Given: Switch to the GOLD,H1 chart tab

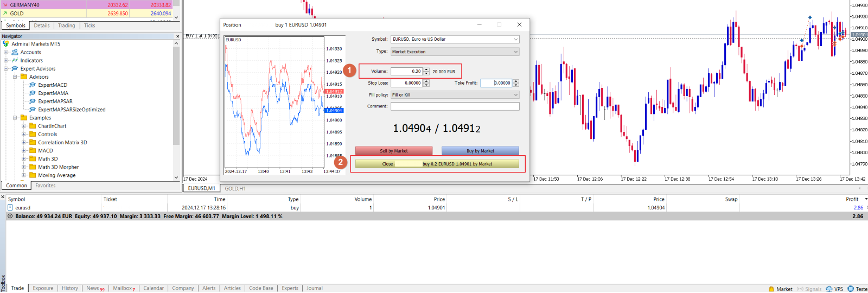Looking at the screenshot, I should click(235, 188).
